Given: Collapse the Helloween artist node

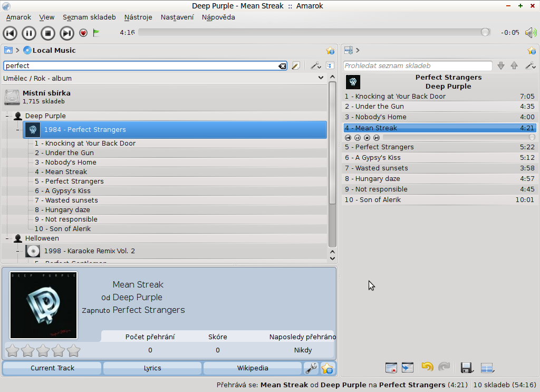Looking at the screenshot, I should [7, 238].
